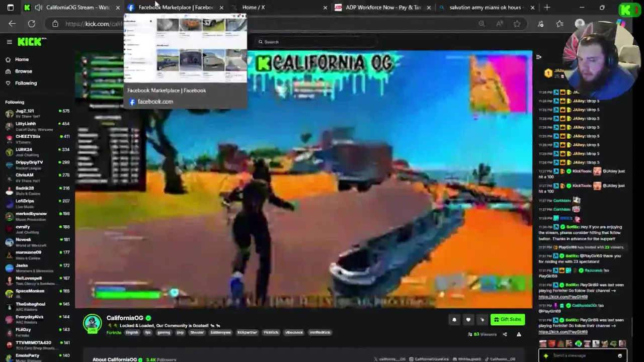Click the English tag
The height and width of the screenshot is (362, 644).
[x=132, y=332]
